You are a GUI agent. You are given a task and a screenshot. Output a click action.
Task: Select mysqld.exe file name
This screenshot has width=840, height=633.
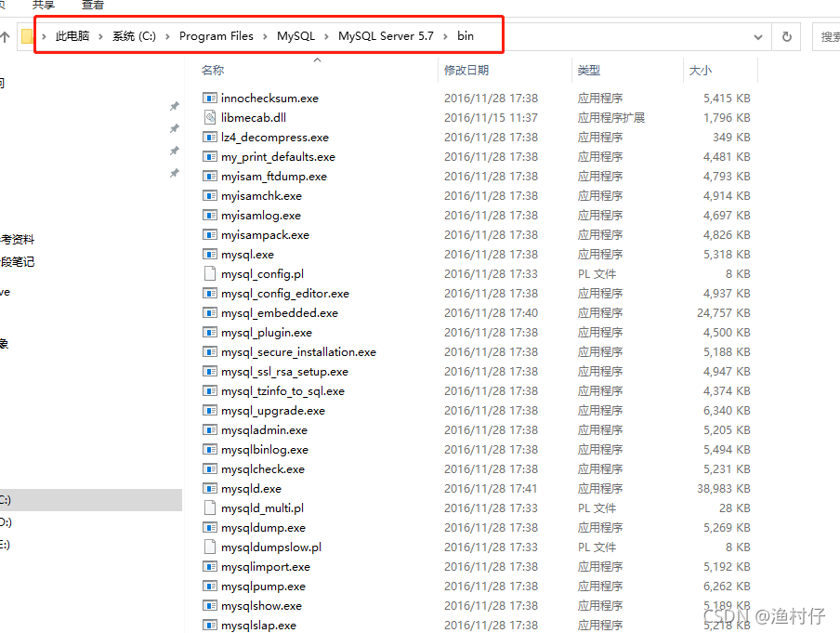click(x=251, y=489)
